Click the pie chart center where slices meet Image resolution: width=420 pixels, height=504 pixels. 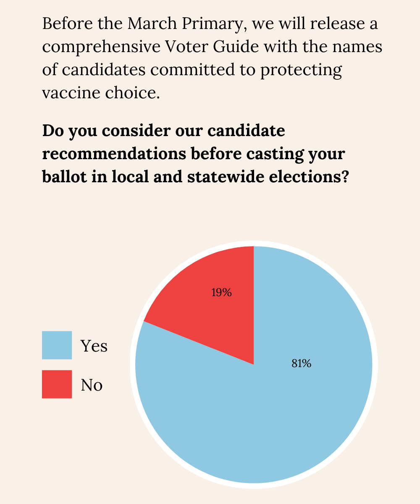(x=254, y=364)
